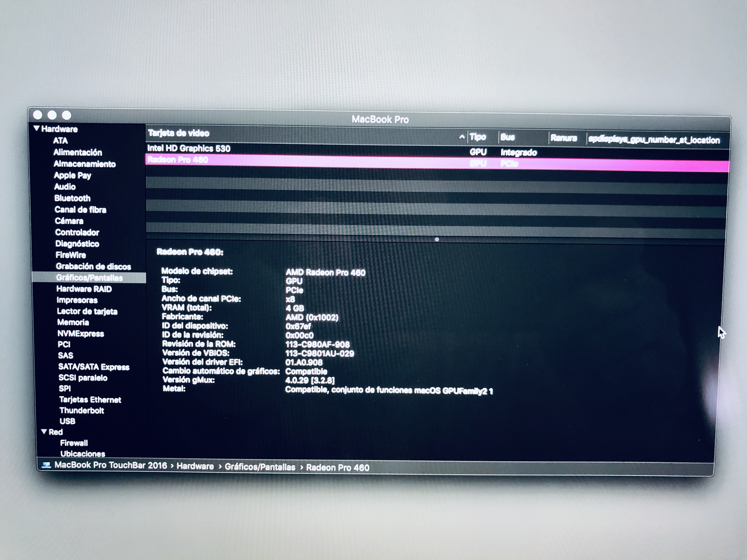This screenshot has height=560, width=747.
Task: Open the Bluetooth sidebar entry
Action: point(73,198)
